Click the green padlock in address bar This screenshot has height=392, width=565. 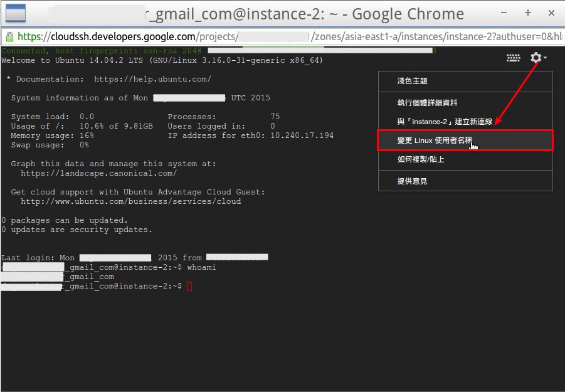click(10, 37)
